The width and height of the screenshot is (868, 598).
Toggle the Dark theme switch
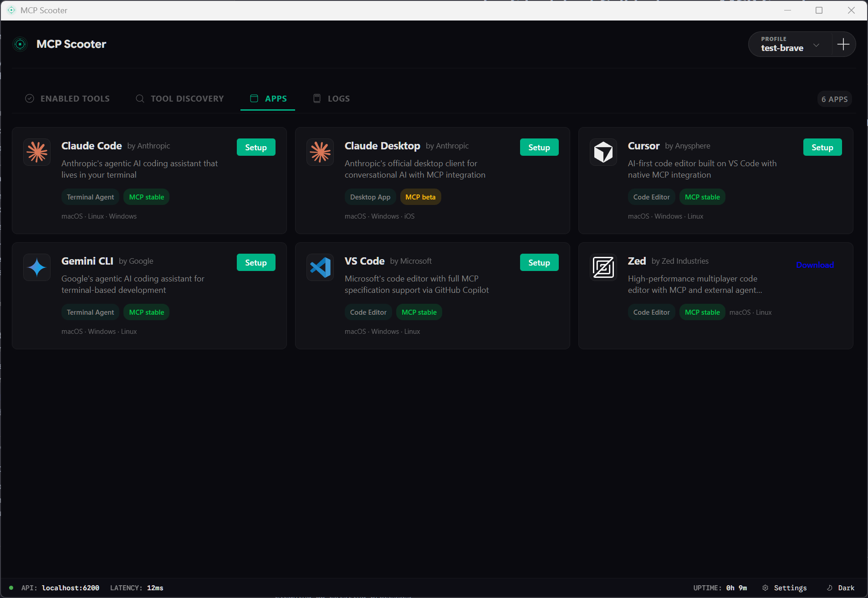click(841, 588)
